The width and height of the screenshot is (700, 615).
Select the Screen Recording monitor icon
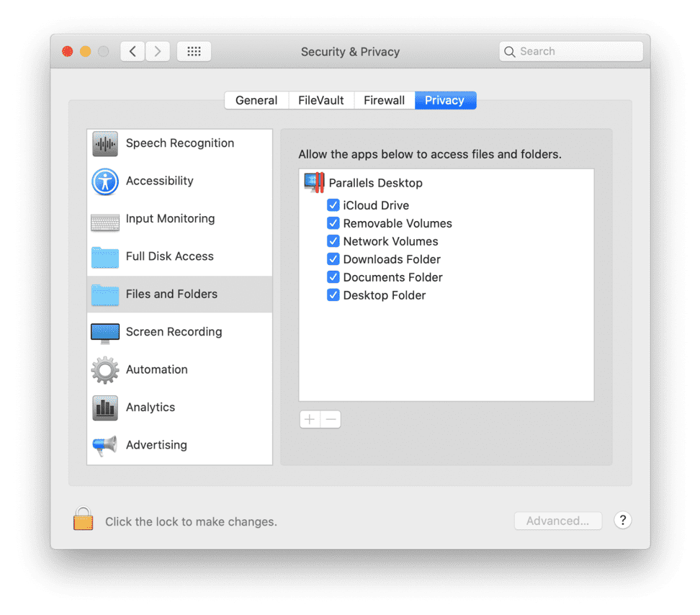coord(105,332)
